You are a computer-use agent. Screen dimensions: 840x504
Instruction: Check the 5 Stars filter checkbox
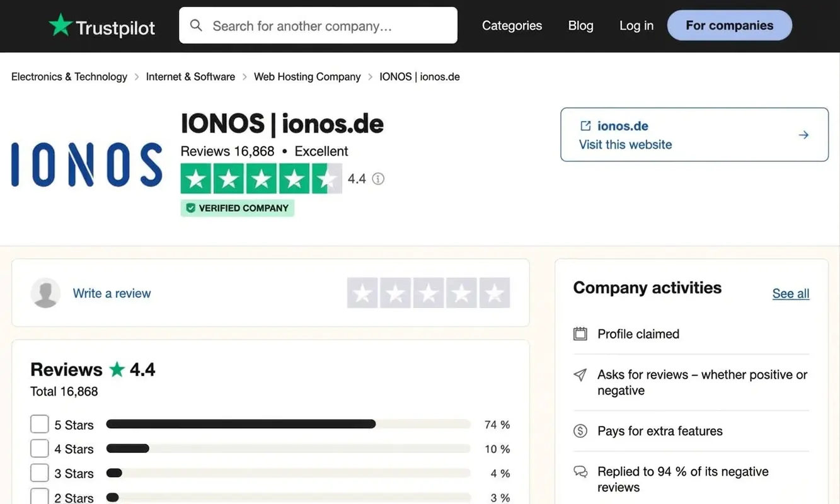click(39, 423)
